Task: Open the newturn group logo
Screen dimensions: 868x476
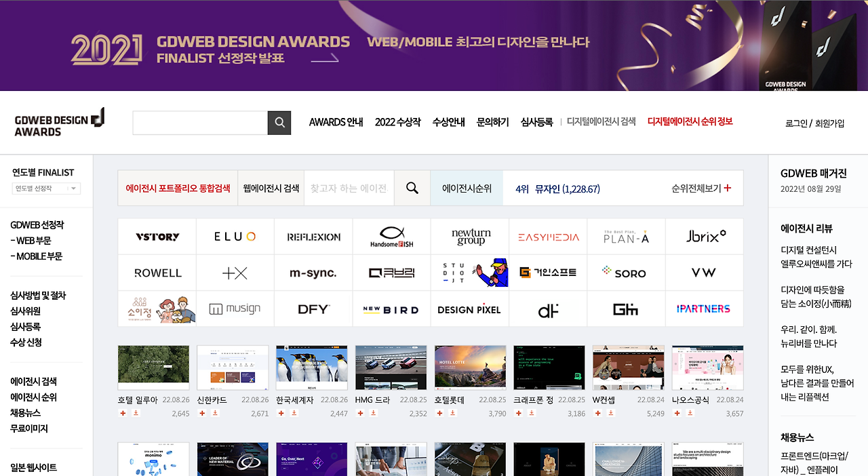Action: click(x=470, y=237)
